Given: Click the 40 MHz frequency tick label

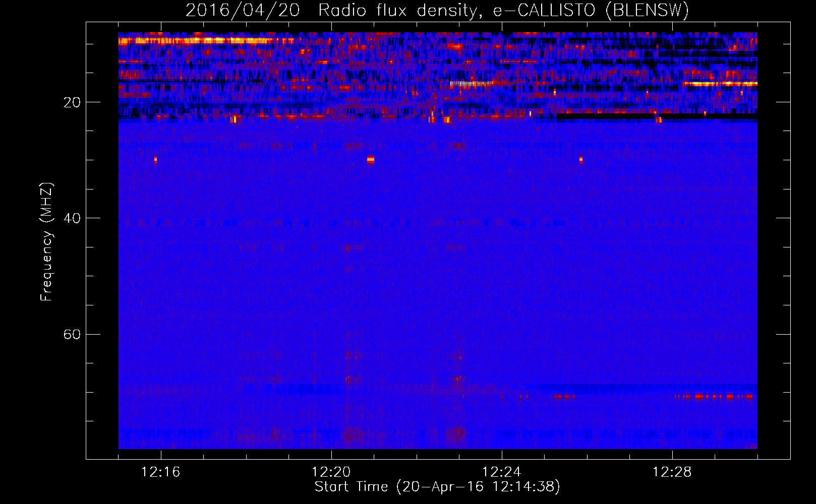Looking at the screenshot, I should (72, 218).
